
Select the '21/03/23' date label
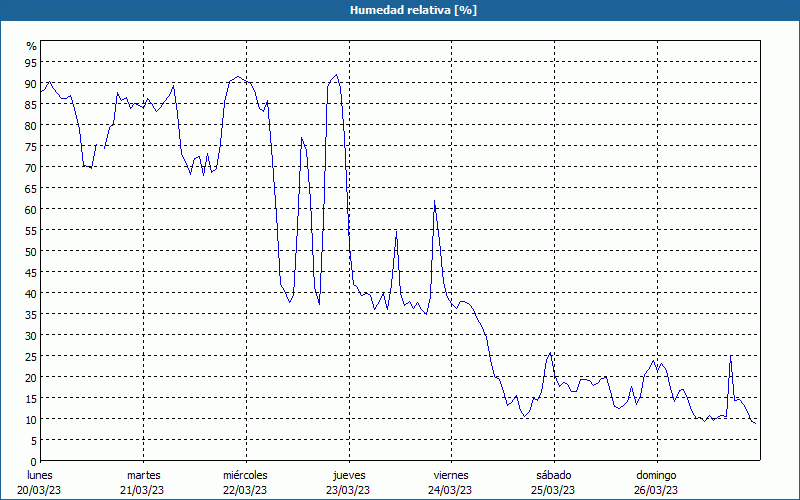142,490
